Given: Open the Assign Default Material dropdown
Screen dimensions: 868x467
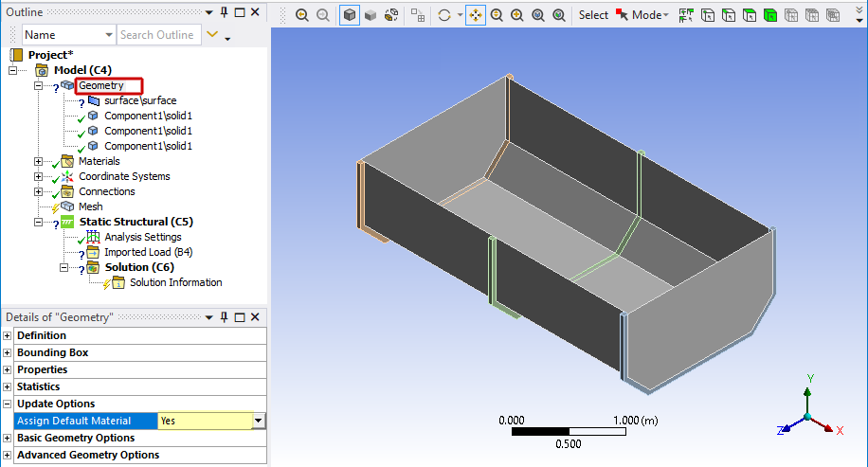Looking at the screenshot, I should point(258,421).
